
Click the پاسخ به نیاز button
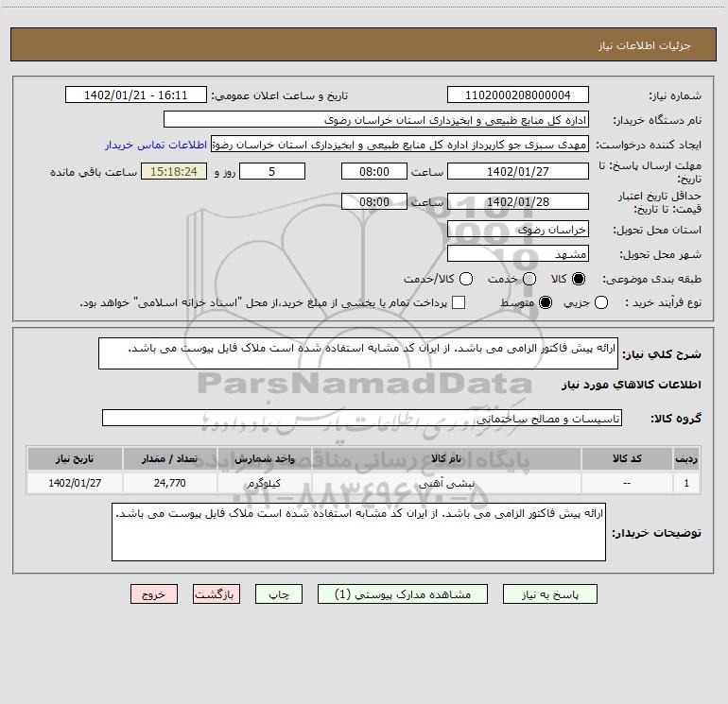tap(549, 594)
